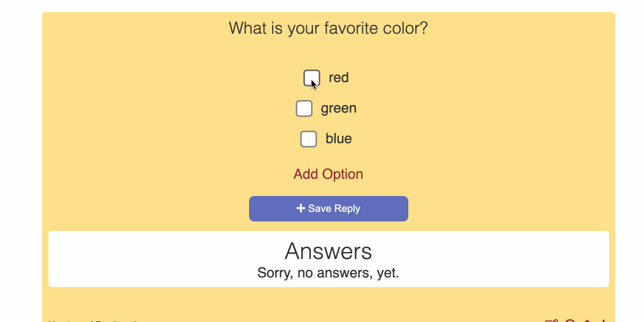644x322 pixels.
Task: Click the "red" option label
Action: [339, 78]
